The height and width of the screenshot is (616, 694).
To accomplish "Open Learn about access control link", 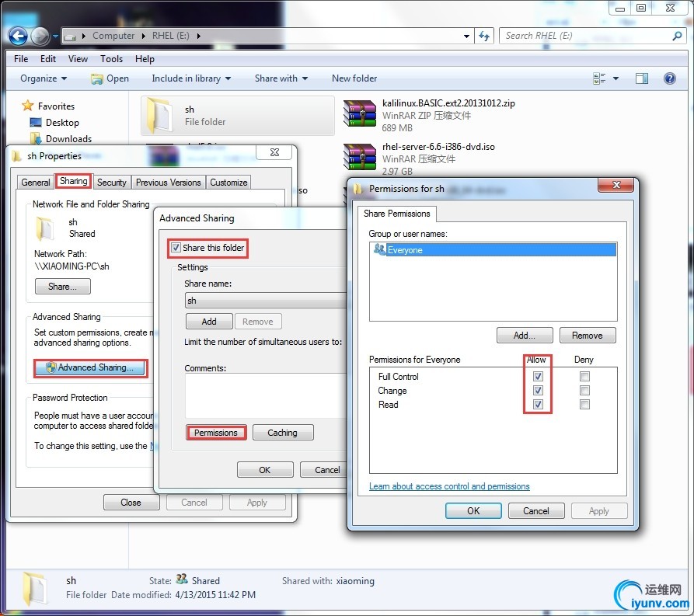I will [449, 486].
